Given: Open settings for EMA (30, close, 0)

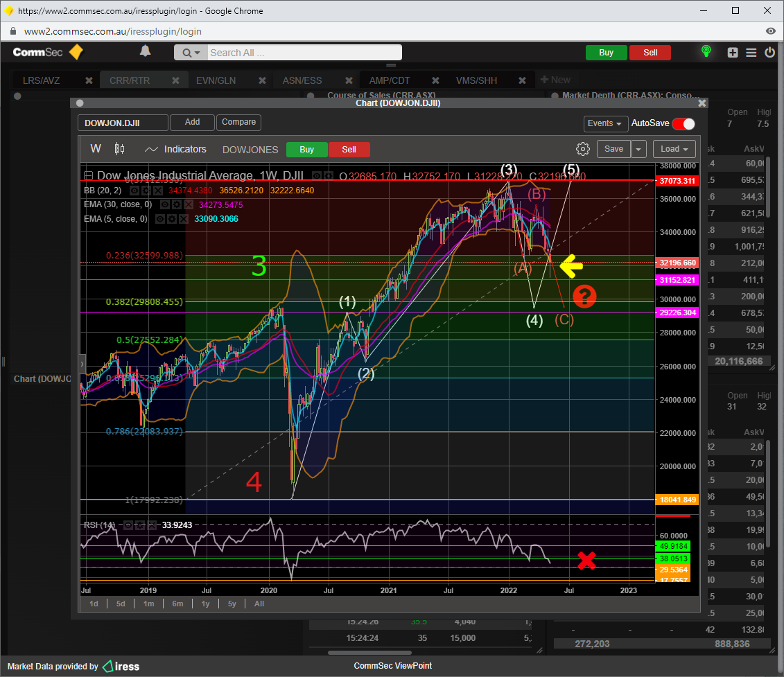Looking at the screenshot, I should point(177,204).
